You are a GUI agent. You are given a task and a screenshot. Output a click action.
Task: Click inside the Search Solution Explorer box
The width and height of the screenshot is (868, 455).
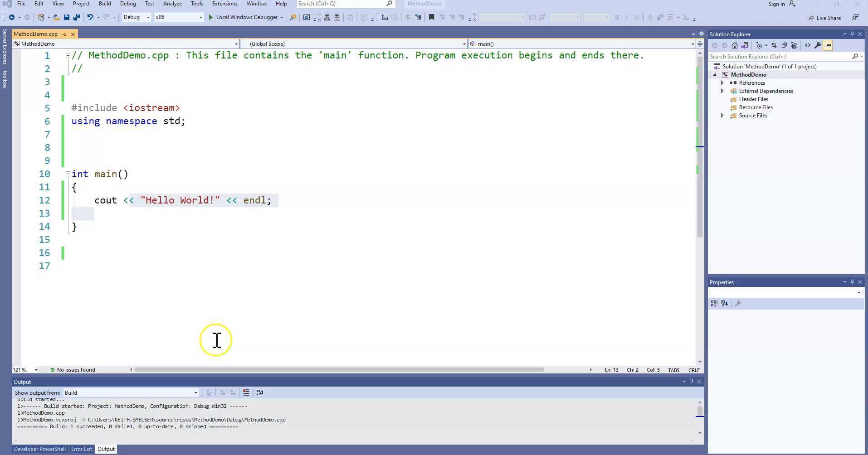click(x=771, y=56)
